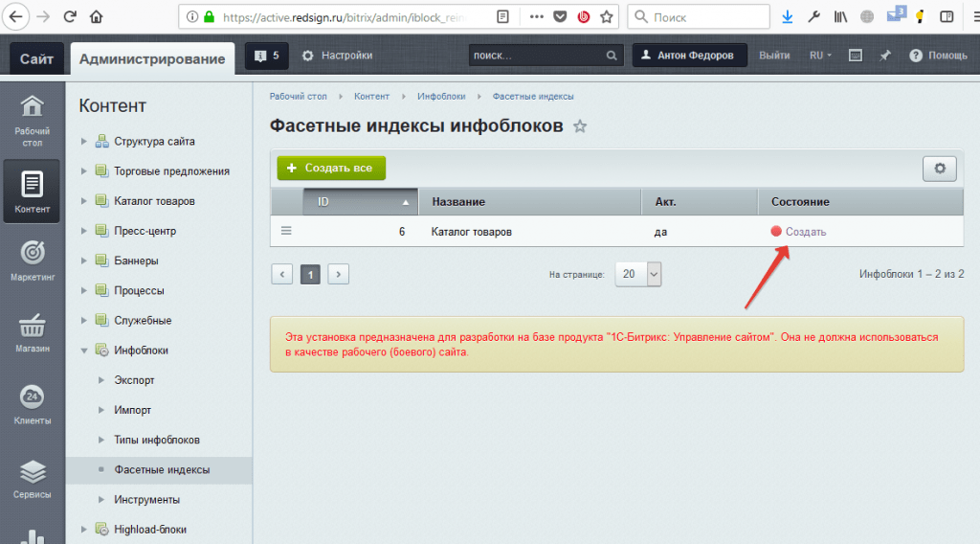Open row actions hamburger for Каталог товаров
Screen dimensions: 980x544
tap(286, 231)
